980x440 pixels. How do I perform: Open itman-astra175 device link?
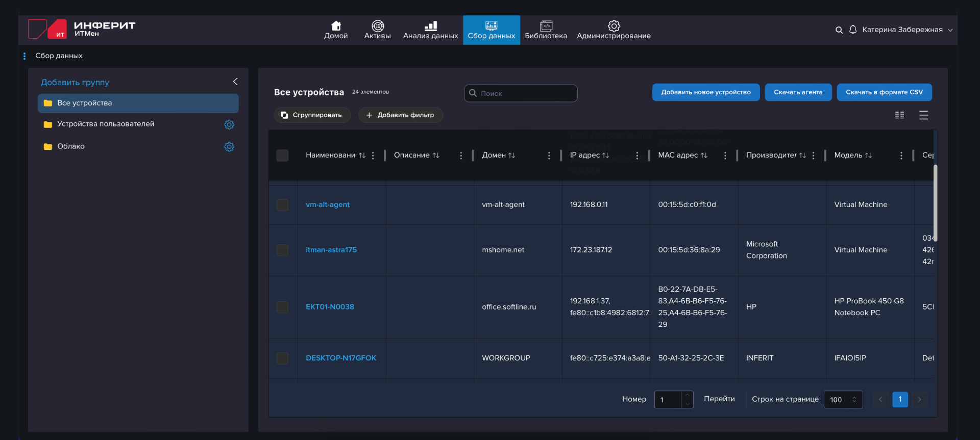pyautogui.click(x=331, y=250)
